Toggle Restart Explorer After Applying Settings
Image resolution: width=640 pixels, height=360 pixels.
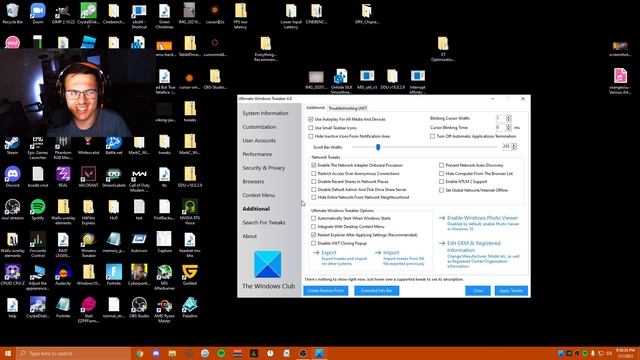pyautogui.click(x=314, y=235)
